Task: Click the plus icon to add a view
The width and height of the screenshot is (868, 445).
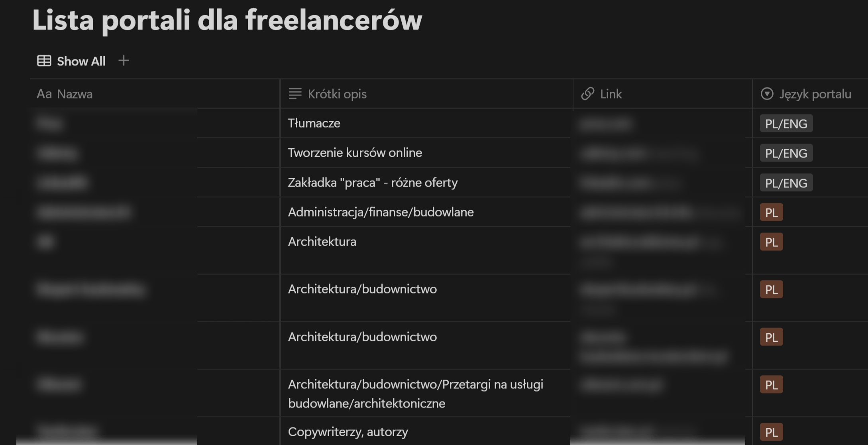Action: click(124, 61)
